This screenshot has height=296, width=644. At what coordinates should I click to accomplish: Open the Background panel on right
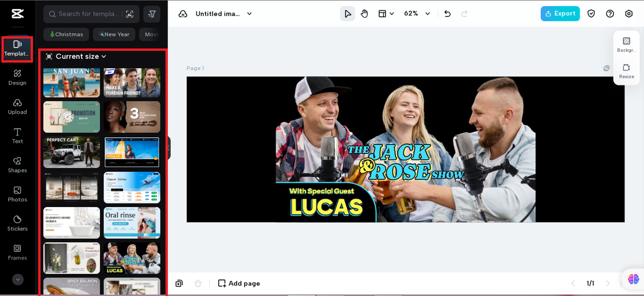626,45
